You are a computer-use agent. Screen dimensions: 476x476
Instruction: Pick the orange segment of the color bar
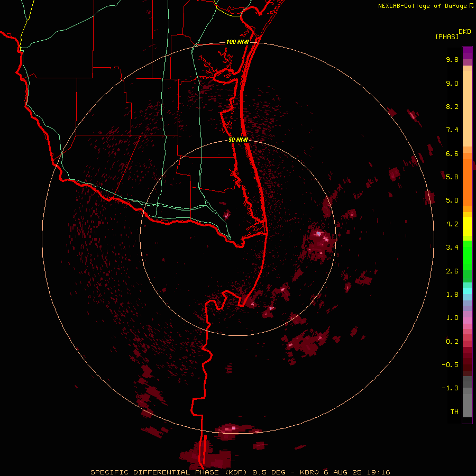tap(467, 182)
